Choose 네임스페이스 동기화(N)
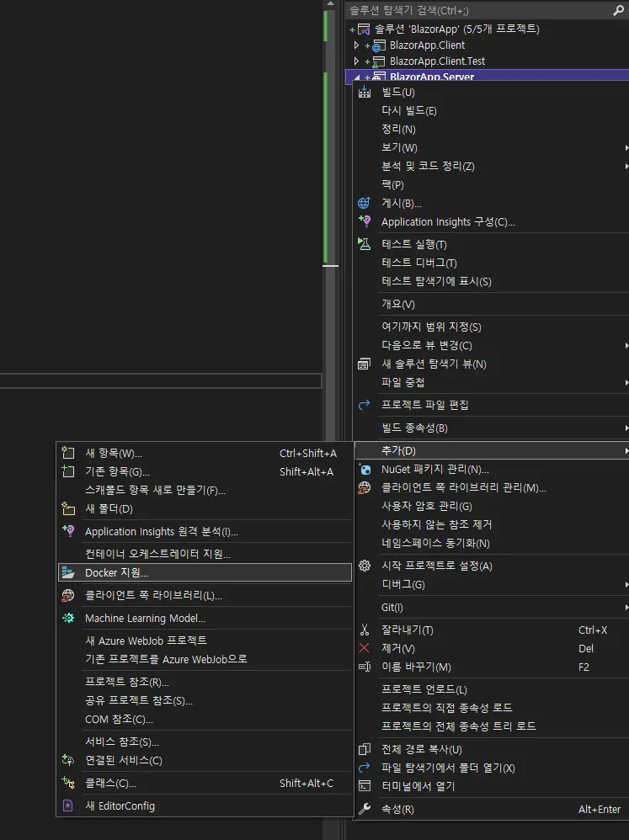This screenshot has height=840, width=629. coord(435,543)
